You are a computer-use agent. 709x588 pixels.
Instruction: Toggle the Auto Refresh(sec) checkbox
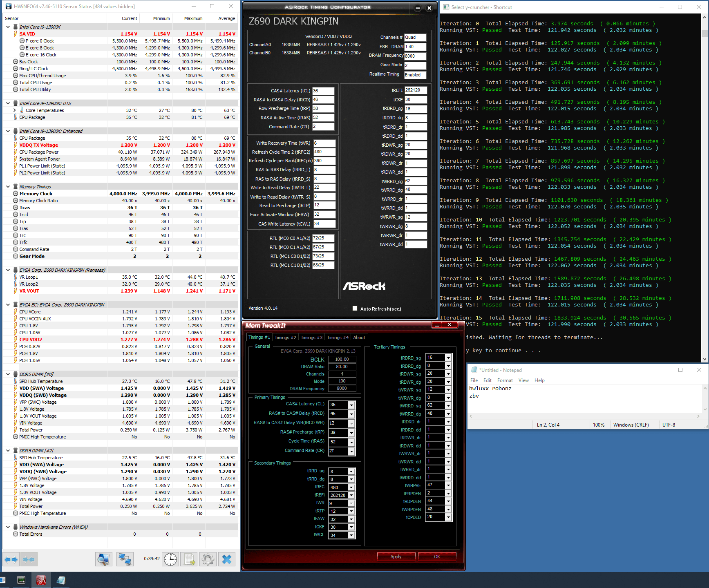coord(355,309)
